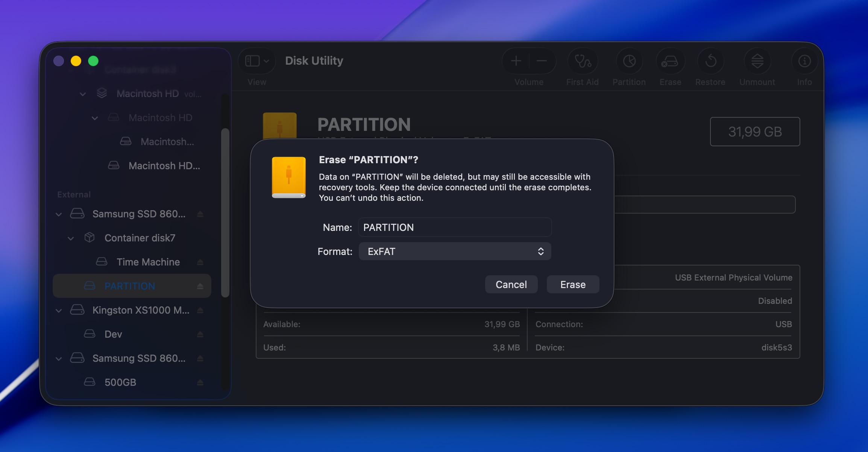Unmount the volume using the toolbar icon
The image size is (868, 452).
click(757, 61)
